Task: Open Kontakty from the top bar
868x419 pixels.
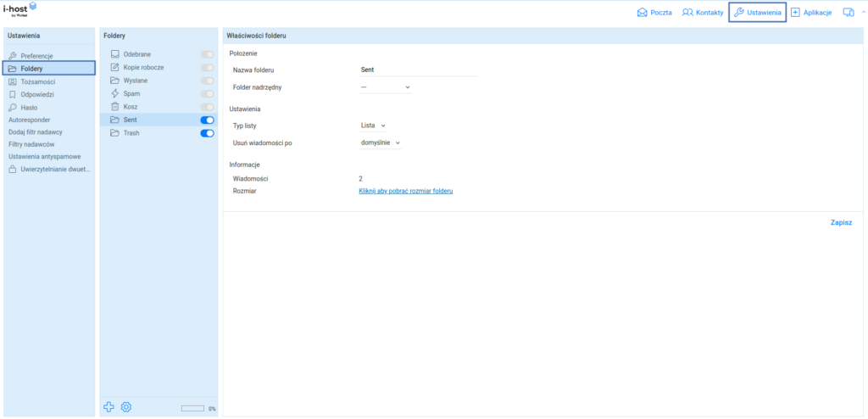Action: (703, 13)
